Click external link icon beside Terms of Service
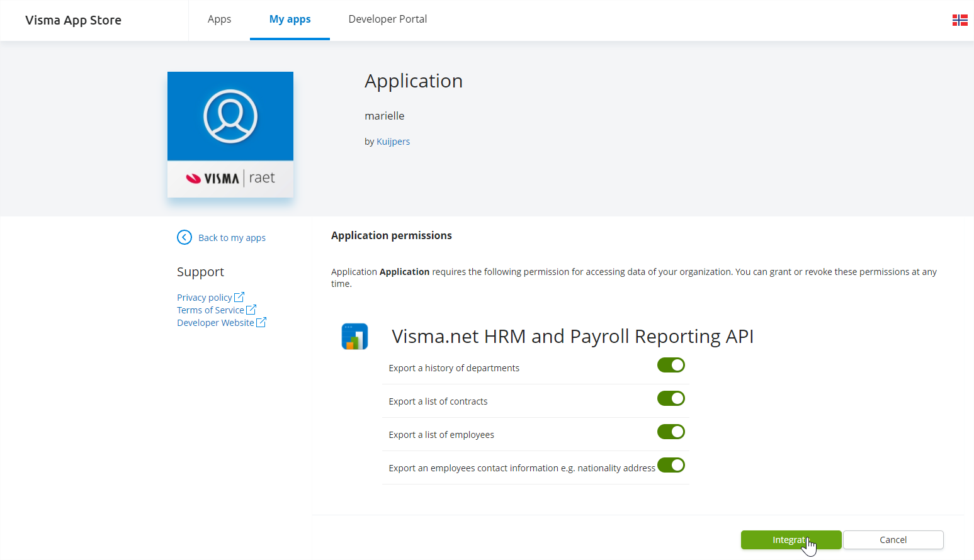The height and width of the screenshot is (560, 974). point(251,310)
